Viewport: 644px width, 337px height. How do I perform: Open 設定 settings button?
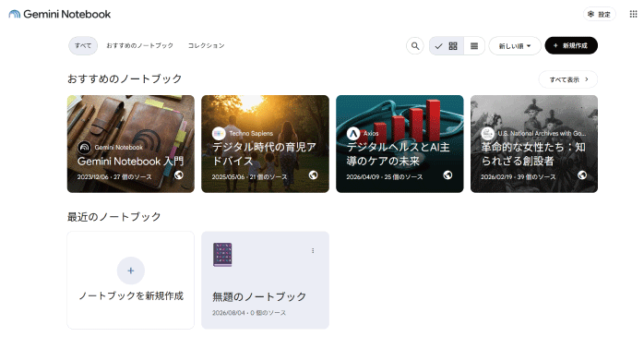click(x=599, y=14)
